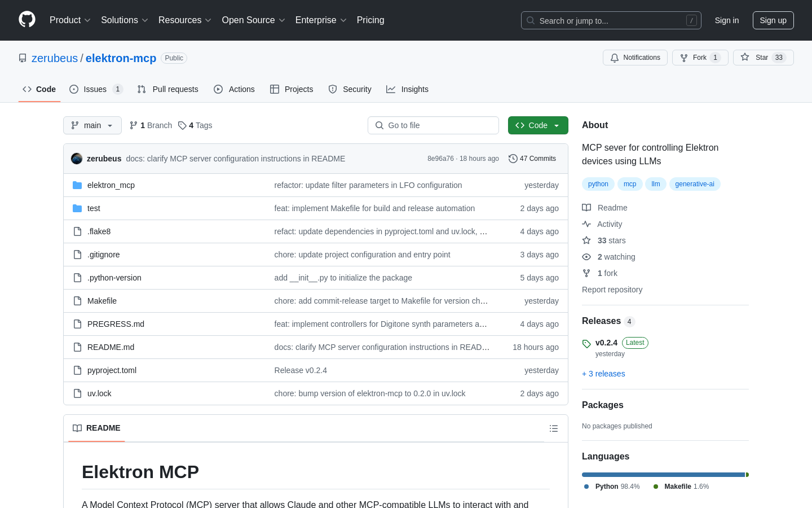The image size is (812, 508).
Task: Click the Fork icon
Action: click(684, 58)
